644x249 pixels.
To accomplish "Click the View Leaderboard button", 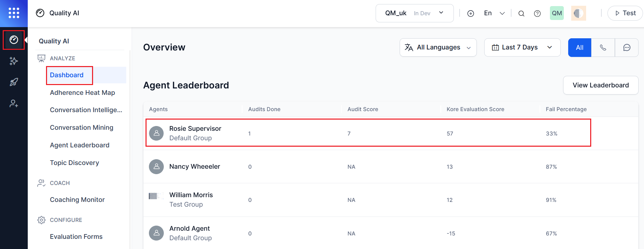I will pos(600,85).
